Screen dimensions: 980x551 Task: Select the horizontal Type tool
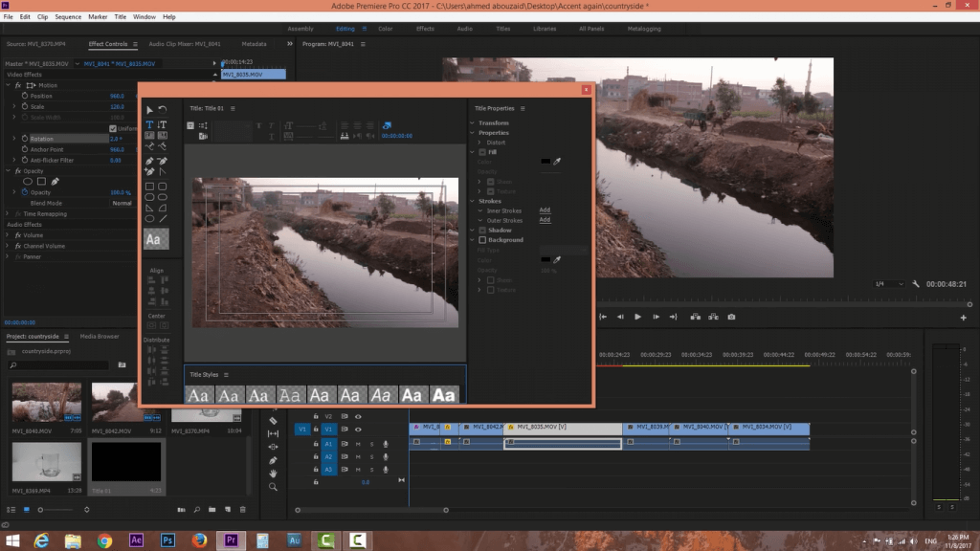(150, 124)
